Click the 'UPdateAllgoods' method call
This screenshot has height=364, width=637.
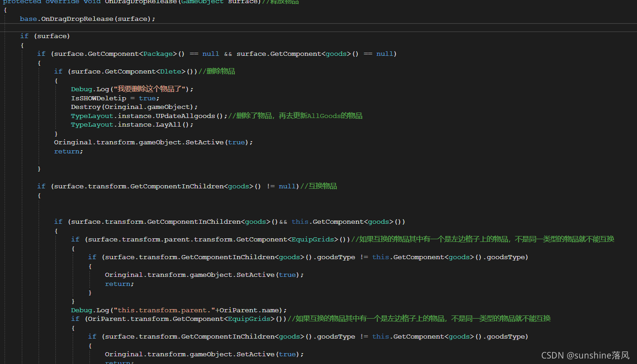click(186, 116)
